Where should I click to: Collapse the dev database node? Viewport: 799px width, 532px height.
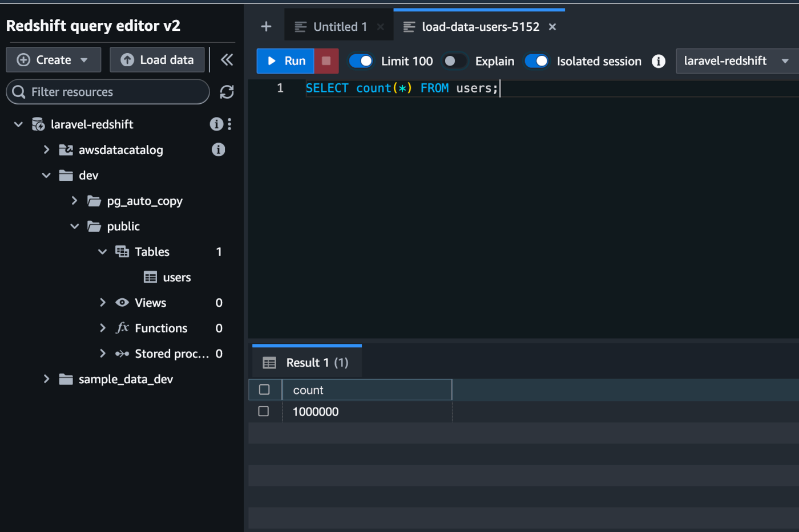pyautogui.click(x=46, y=175)
